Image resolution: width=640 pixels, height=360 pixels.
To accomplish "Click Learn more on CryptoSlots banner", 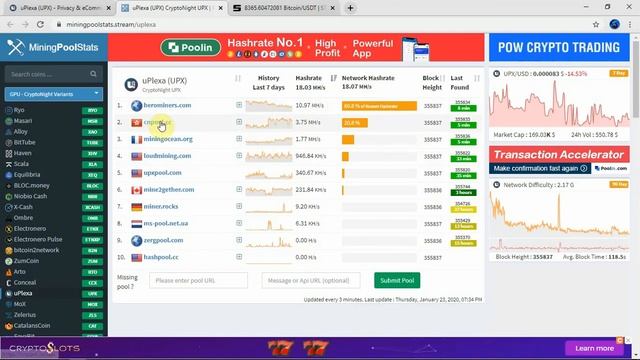I will click(594, 348).
